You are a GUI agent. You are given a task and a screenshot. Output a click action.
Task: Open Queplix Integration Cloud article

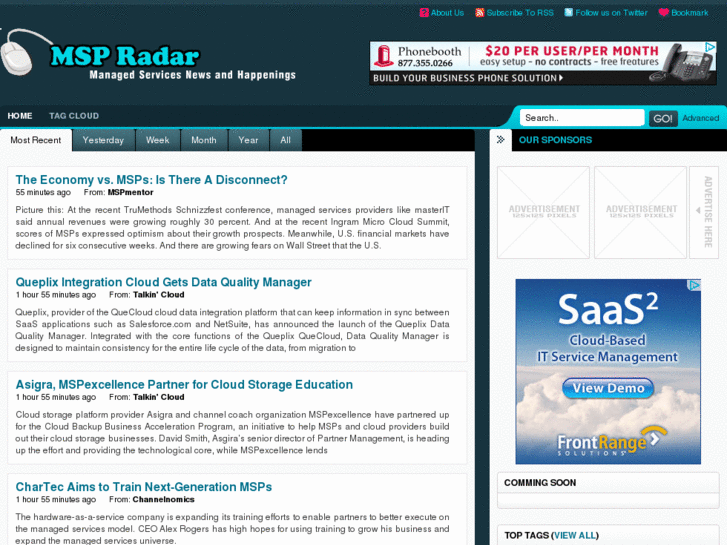click(x=163, y=282)
